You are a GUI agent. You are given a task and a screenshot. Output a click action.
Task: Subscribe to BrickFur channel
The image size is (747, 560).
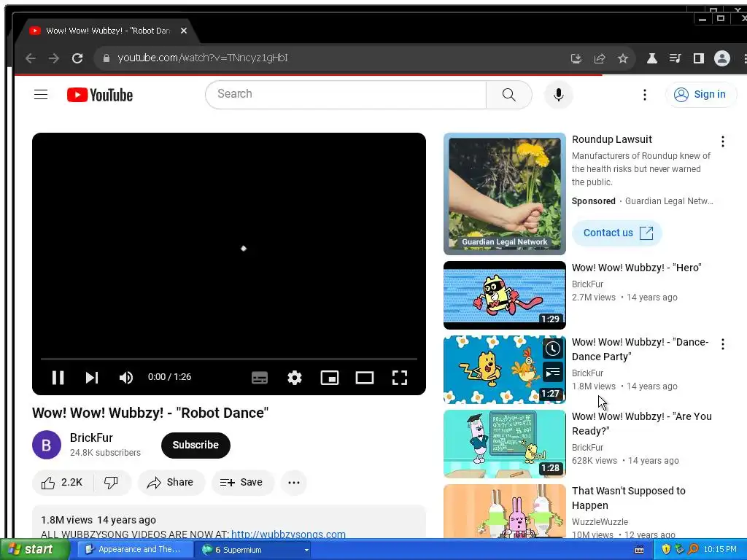coord(196,445)
